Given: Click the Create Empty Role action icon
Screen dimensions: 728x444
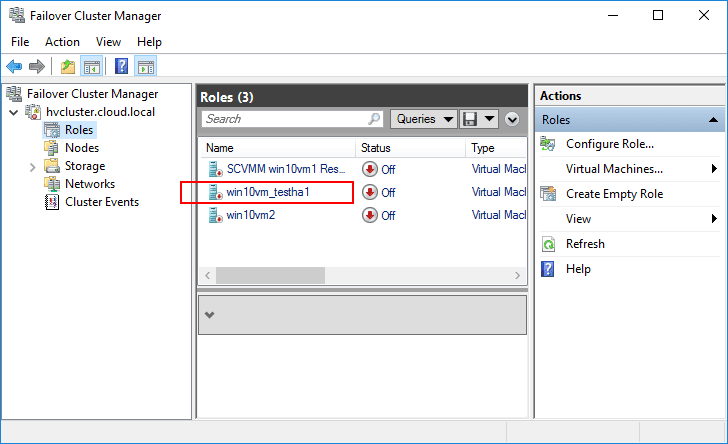Looking at the screenshot, I should click(548, 194).
